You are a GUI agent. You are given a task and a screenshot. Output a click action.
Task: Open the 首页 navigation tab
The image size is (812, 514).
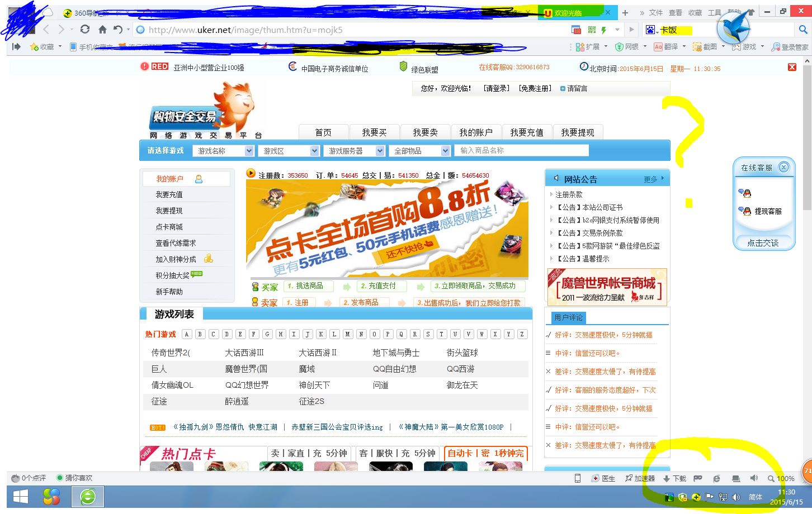click(x=323, y=132)
